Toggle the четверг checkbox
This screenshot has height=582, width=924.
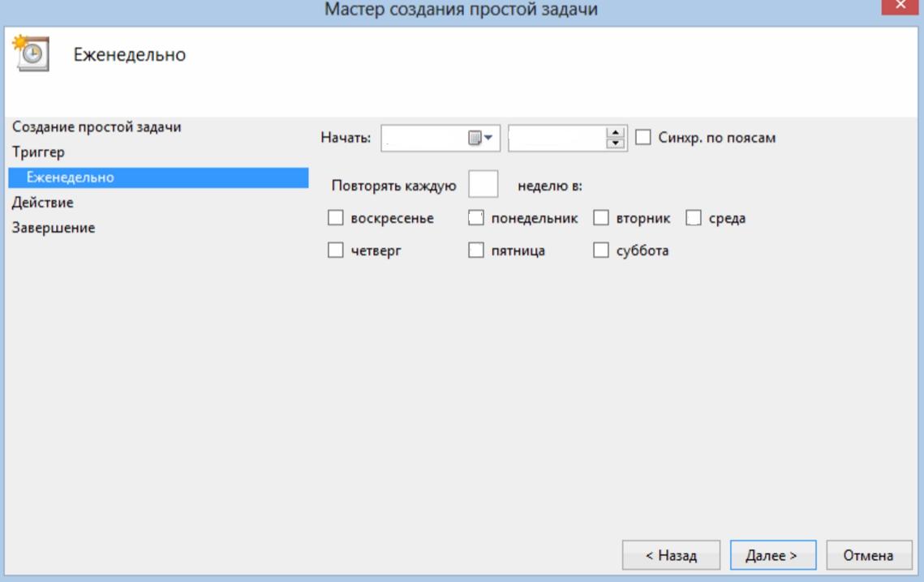coord(335,250)
